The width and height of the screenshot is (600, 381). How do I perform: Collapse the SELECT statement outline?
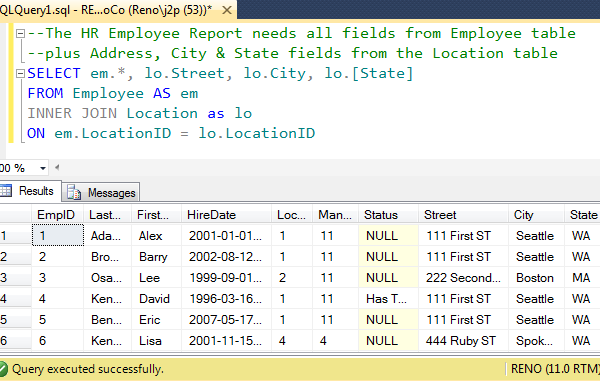pyautogui.click(x=20, y=73)
